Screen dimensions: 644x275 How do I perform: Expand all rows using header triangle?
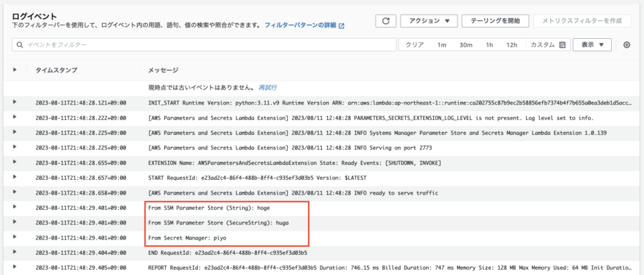(x=15, y=70)
